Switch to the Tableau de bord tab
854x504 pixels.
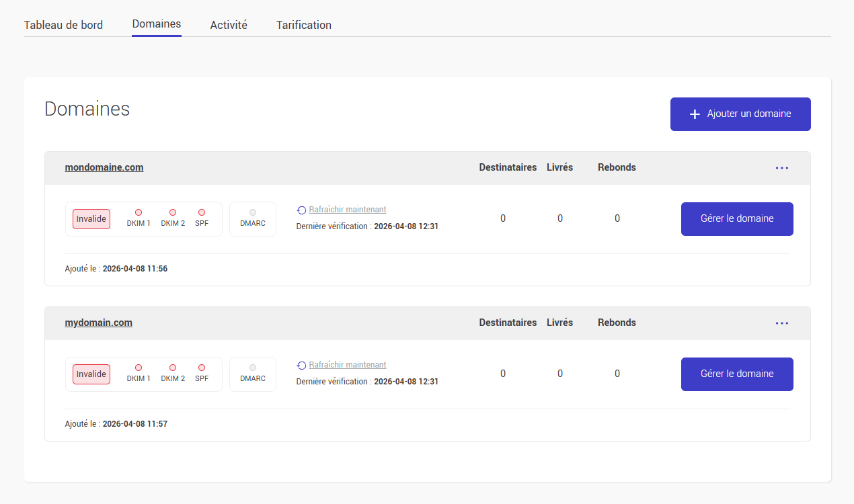coord(63,25)
